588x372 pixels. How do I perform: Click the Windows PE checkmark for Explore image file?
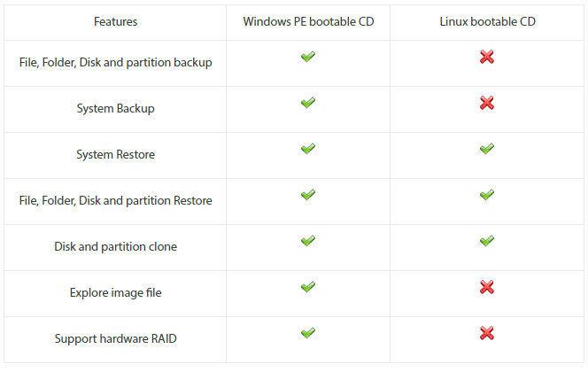click(x=308, y=287)
